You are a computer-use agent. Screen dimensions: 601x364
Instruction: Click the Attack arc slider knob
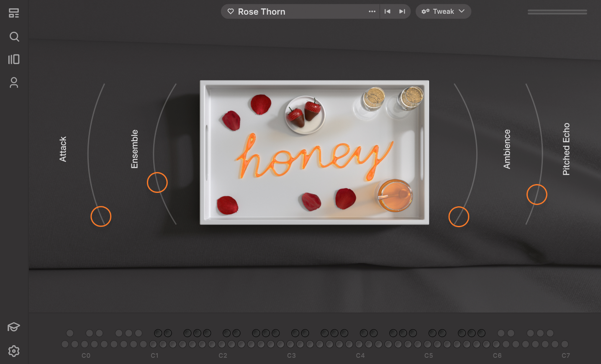coord(101,216)
